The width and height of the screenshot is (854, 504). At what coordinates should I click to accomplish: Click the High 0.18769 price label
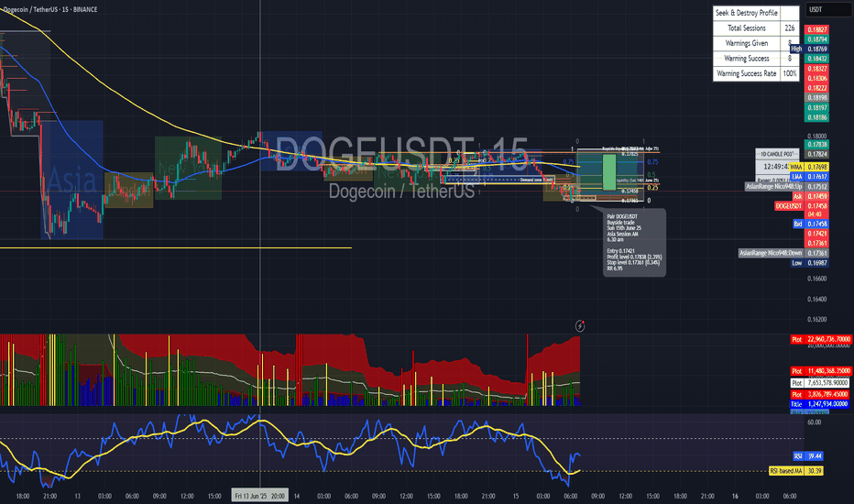click(x=809, y=49)
